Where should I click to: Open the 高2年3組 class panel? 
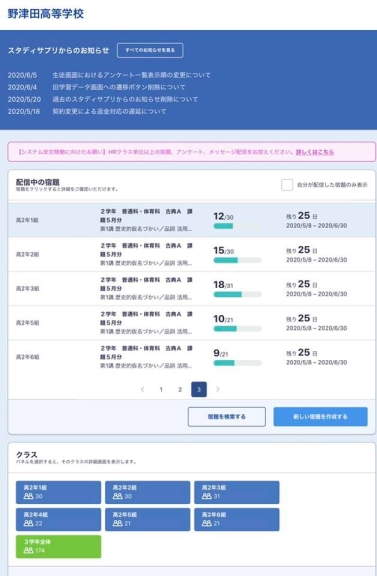[x=237, y=492]
